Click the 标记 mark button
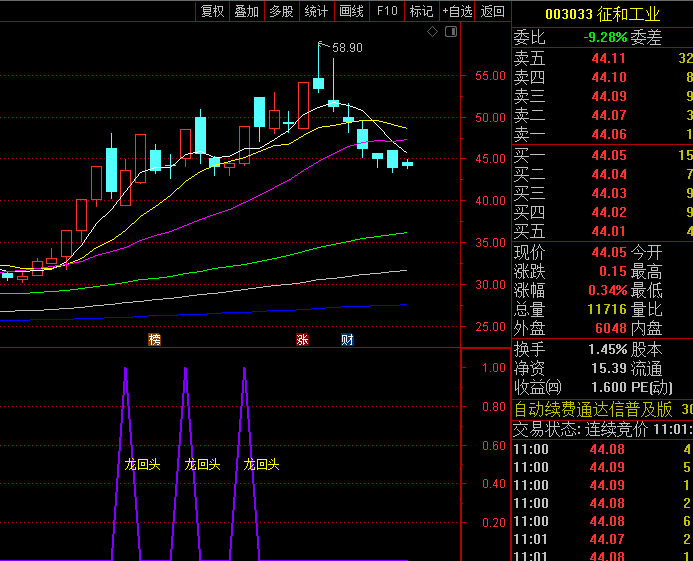The width and height of the screenshot is (693, 561). click(x=421, y=11)
